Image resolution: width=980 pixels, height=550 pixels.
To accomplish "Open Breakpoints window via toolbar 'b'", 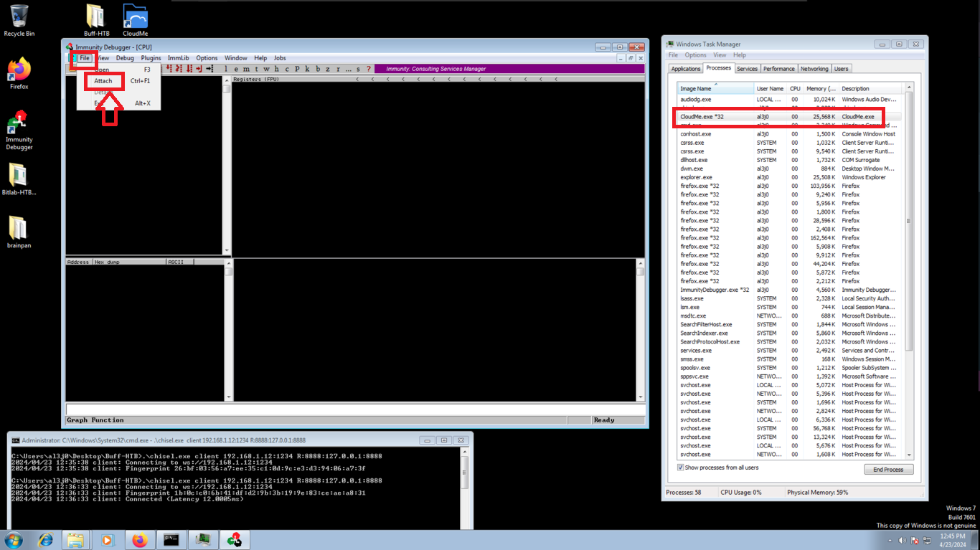I will pyautogui.click(x=318, y=69).
